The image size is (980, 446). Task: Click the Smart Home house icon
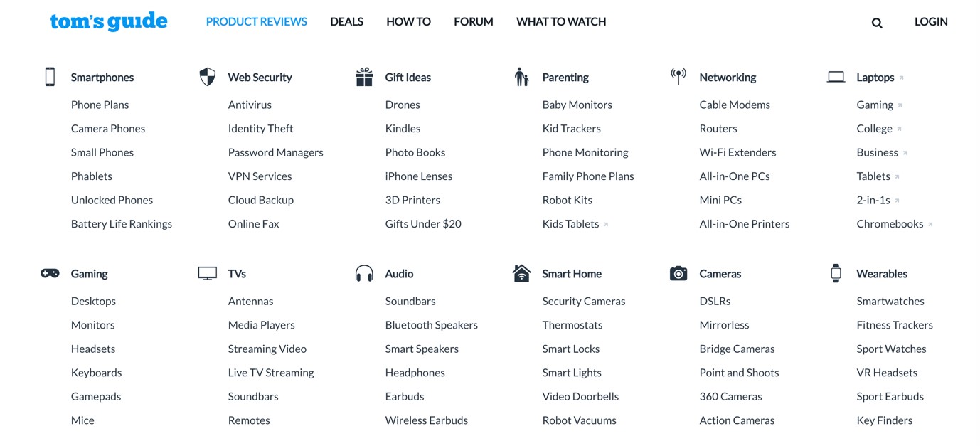(x=521, y=273)
